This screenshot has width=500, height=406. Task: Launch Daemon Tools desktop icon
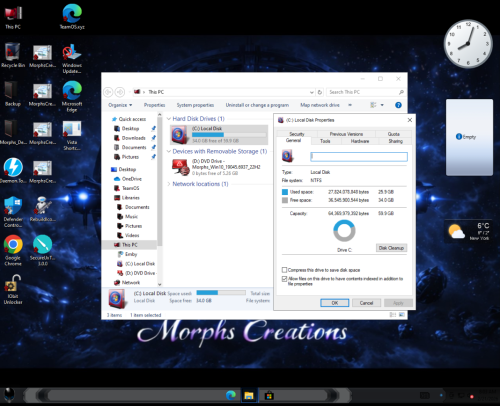(x=13, y=171)
